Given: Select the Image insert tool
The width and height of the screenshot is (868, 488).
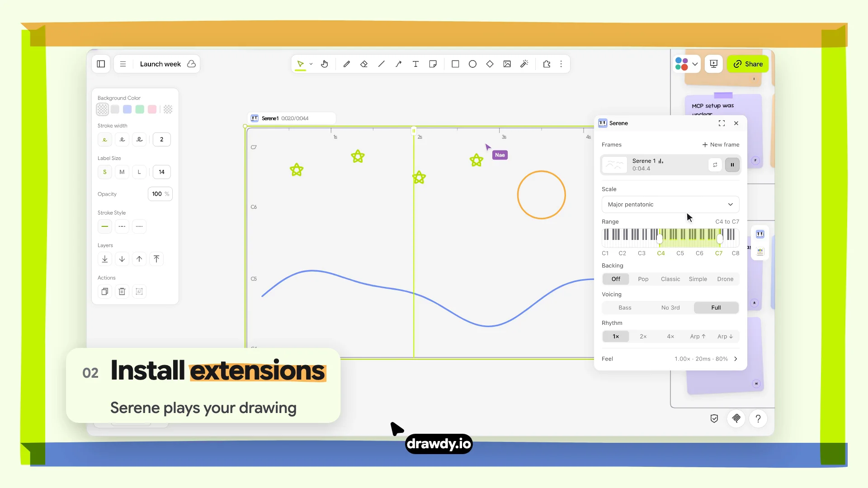Looking at the screenshot, I should pyautogui.click(x=507, y=64).
